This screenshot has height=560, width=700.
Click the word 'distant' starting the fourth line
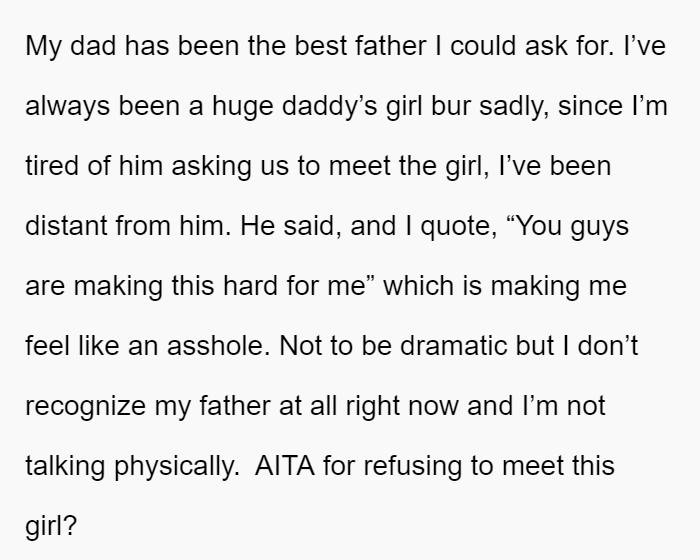tap(66, 226)
